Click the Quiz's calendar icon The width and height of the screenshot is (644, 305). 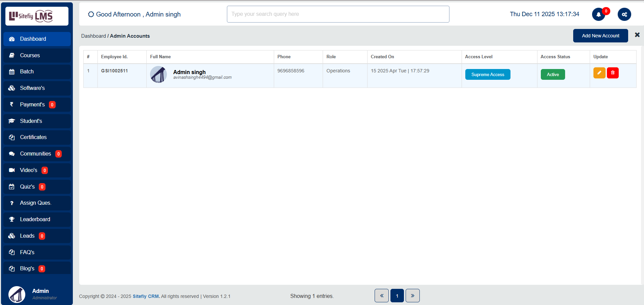click(x=12, y=187)
